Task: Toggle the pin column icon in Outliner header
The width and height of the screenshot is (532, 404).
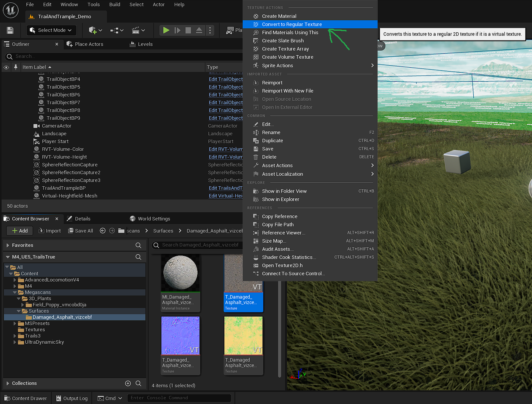Action: pos(16,67)
